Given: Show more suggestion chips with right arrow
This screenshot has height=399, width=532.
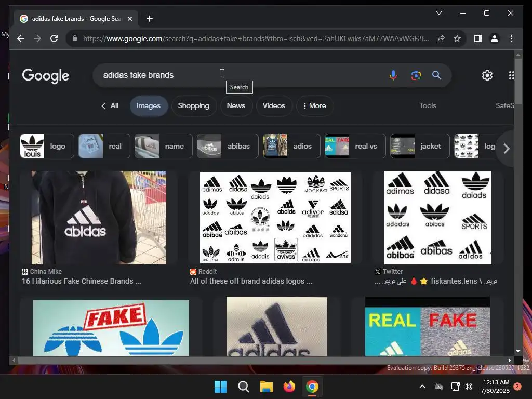Looking at the screenshot, I should [506, 148].
